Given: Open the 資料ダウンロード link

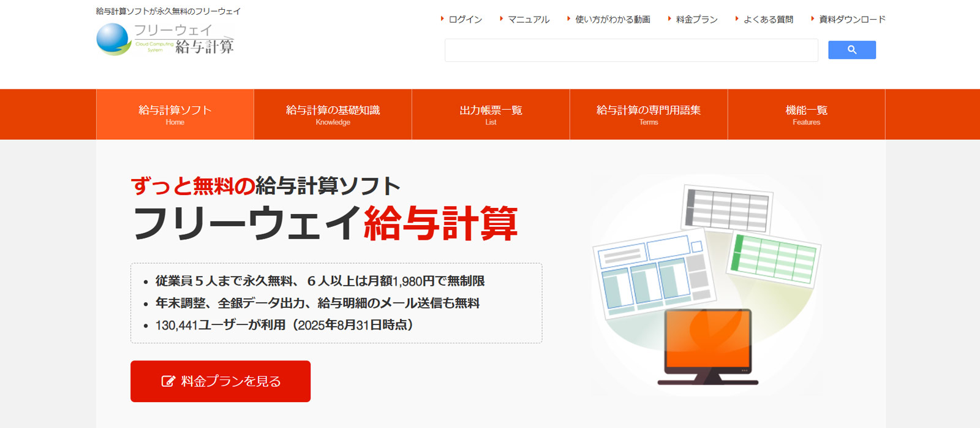Looking at the screenshot, I should pyautogui.click(x=851, y=20).
